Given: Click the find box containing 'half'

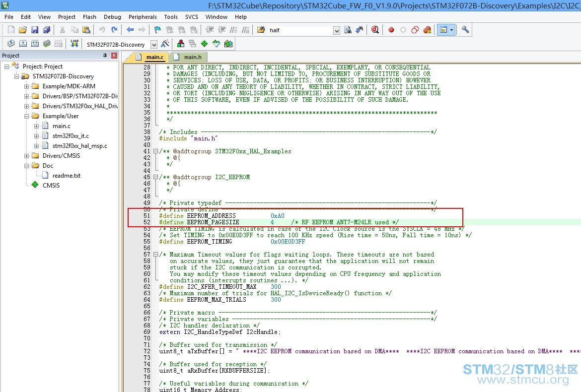Looking at the screenshot, I should point(300,30).
